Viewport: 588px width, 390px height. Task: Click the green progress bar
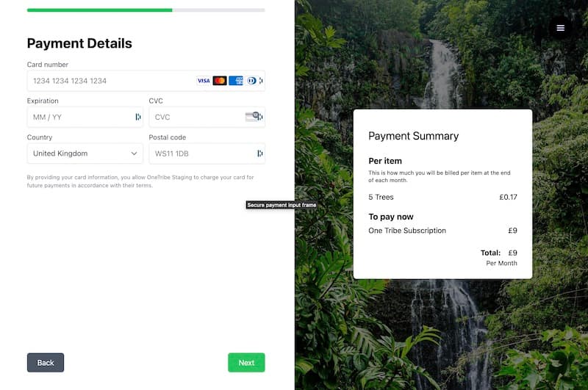(99, 10)
